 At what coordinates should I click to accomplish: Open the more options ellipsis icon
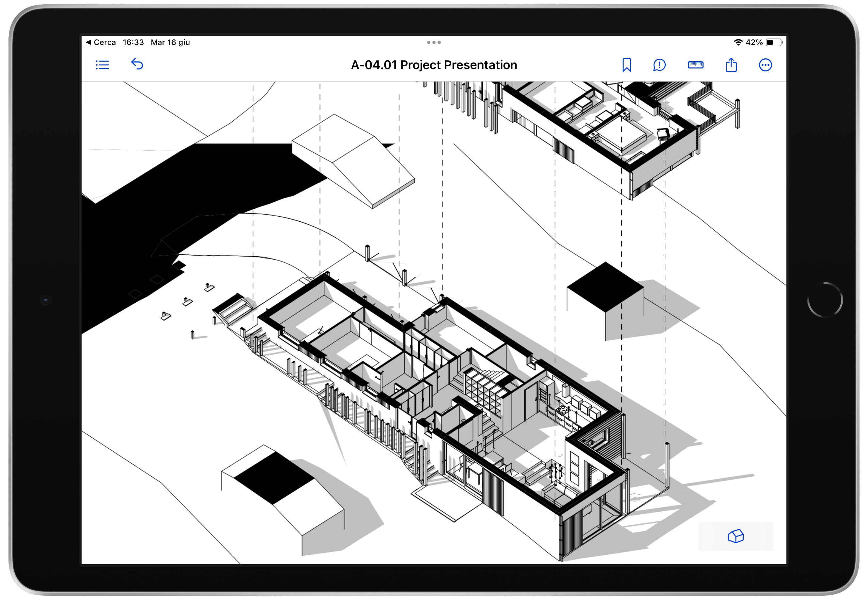[x=765, y=65]
